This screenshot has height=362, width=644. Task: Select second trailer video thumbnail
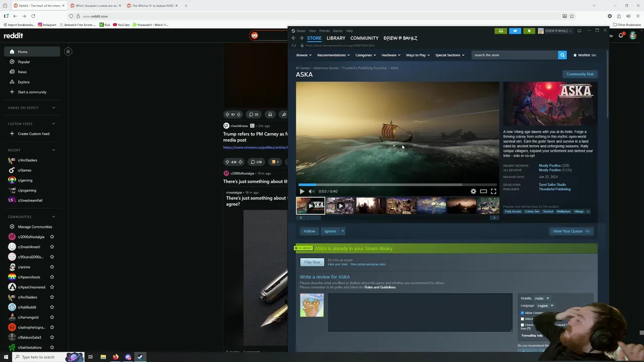pos(341,206)
